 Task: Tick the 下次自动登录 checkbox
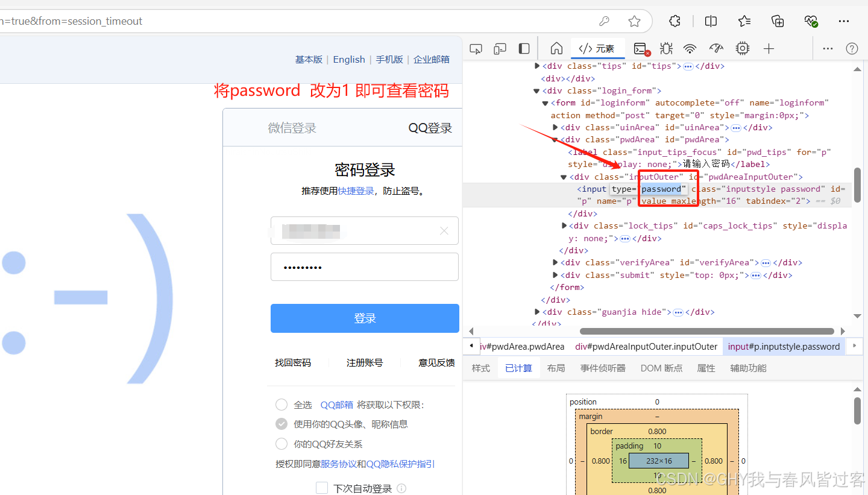(x=322, y=488)
